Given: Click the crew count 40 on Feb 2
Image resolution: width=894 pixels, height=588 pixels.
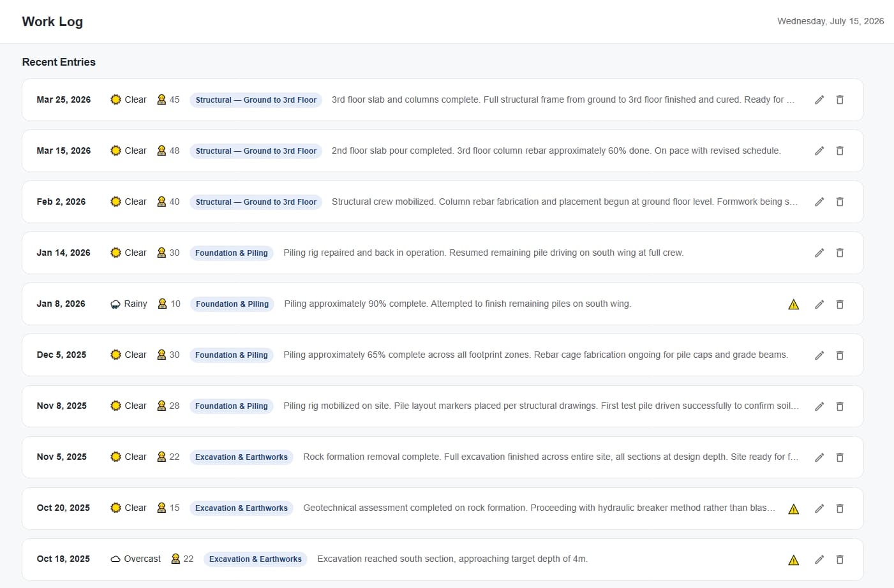Looking at the screenshot, I should [174, 202].
